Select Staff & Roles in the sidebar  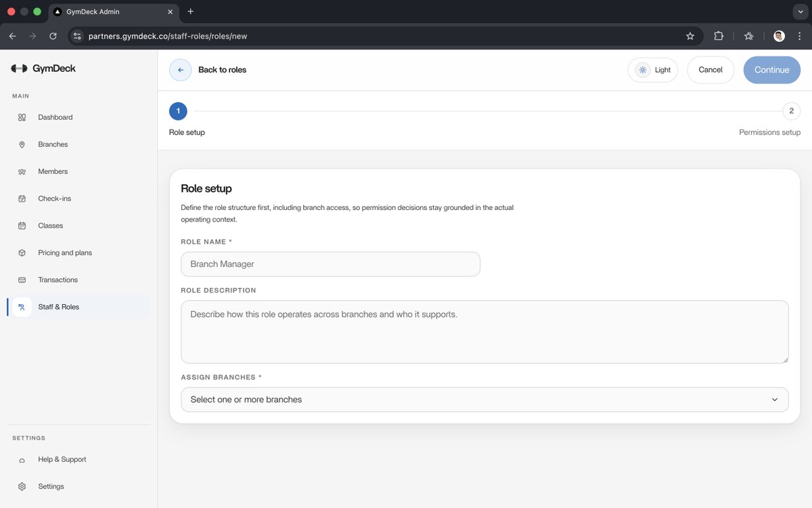pos(78,307)
